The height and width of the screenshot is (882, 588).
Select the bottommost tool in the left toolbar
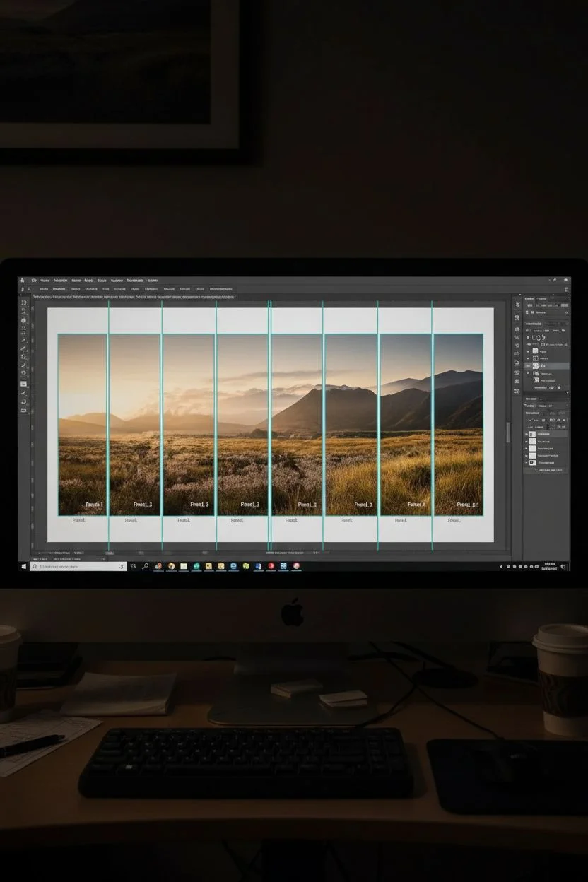23,410
